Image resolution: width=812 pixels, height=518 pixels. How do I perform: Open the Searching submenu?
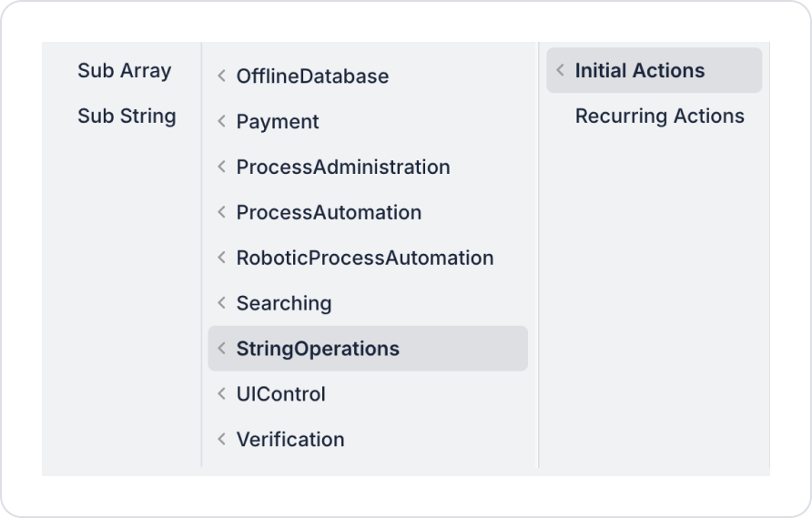368,303
